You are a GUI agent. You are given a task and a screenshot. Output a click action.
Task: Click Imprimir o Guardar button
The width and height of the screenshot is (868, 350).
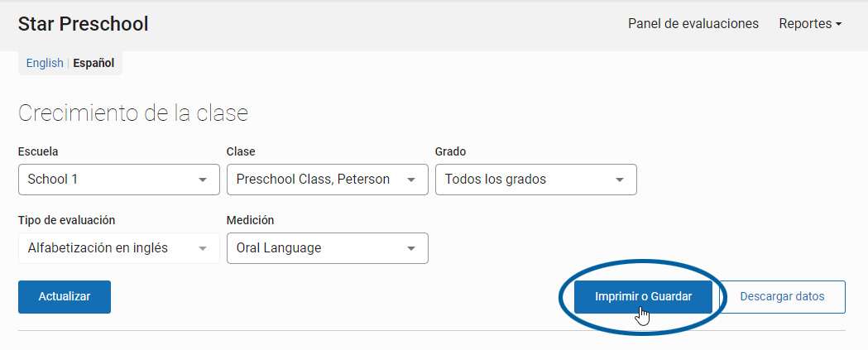tap(643, 297)
